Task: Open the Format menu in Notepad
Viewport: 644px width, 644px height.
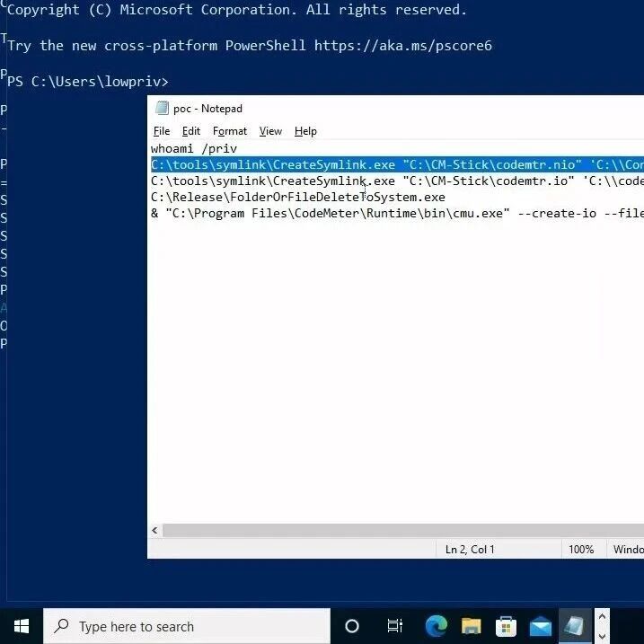Action: (230, 131)
